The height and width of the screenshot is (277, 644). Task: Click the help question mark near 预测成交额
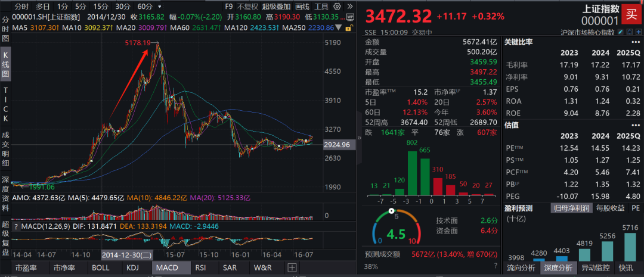pyautogui.click(x=496, y=265)
